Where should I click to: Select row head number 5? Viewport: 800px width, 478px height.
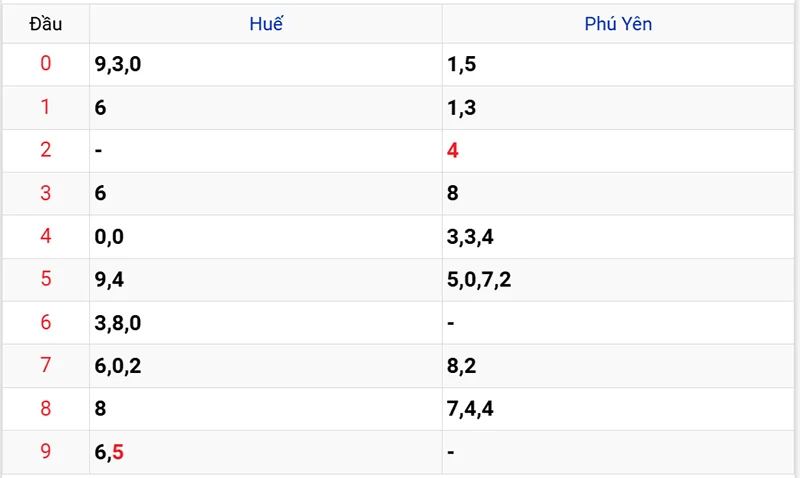click(45, 280)
